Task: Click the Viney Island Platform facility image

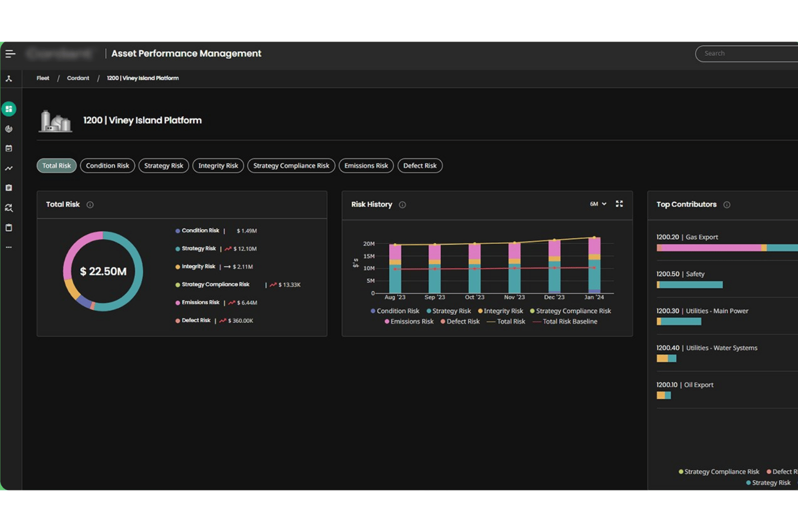Action: coord(55,121)
